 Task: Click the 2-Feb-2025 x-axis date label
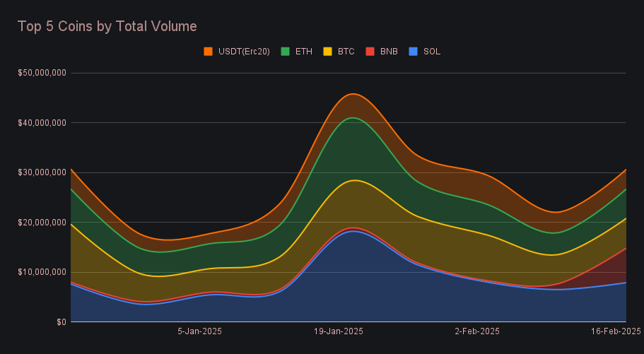[477, 331]
